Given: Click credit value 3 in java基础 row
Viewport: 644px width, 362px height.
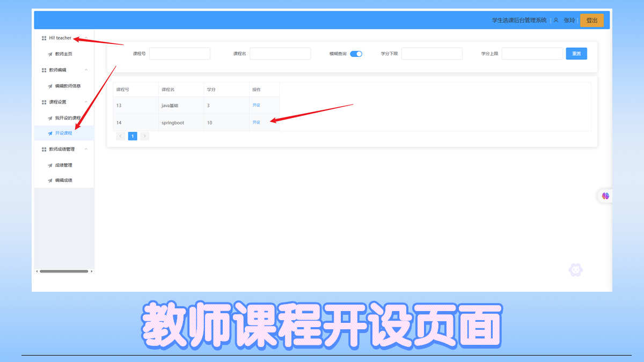Looking at the screenshot, I should 208,106.
